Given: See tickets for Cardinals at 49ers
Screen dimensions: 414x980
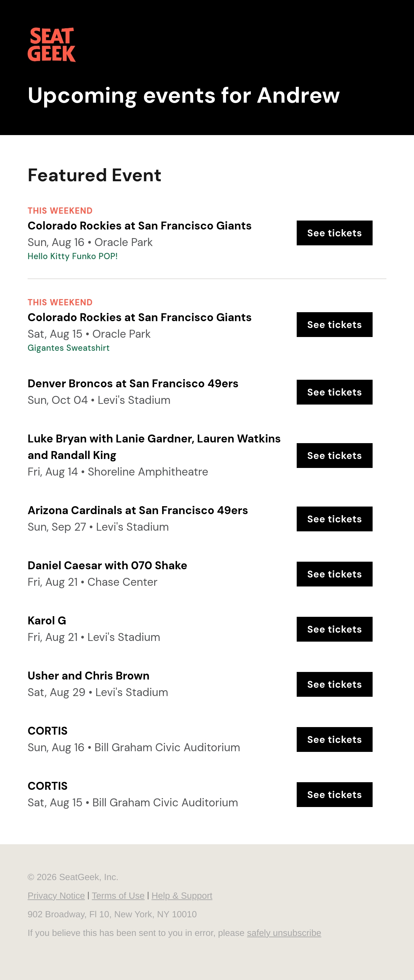Looking at the screenshot, I should click(x=334, y=519).
